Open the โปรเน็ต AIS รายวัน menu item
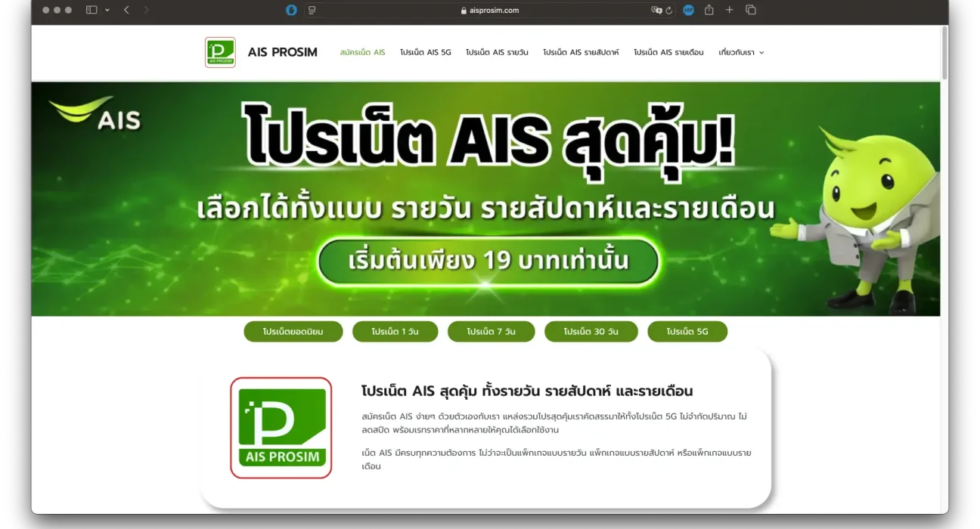Screen dimensions: 980x529 point(497,52)
